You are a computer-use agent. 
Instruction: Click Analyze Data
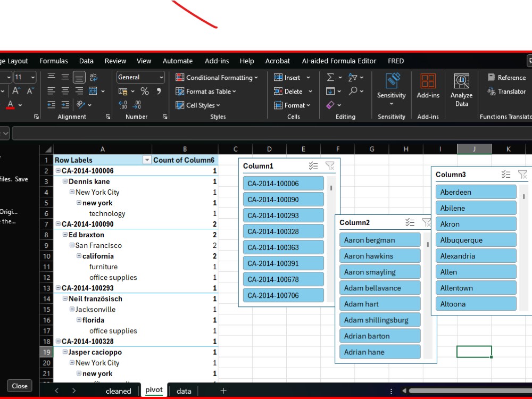[x=461, y=90]
